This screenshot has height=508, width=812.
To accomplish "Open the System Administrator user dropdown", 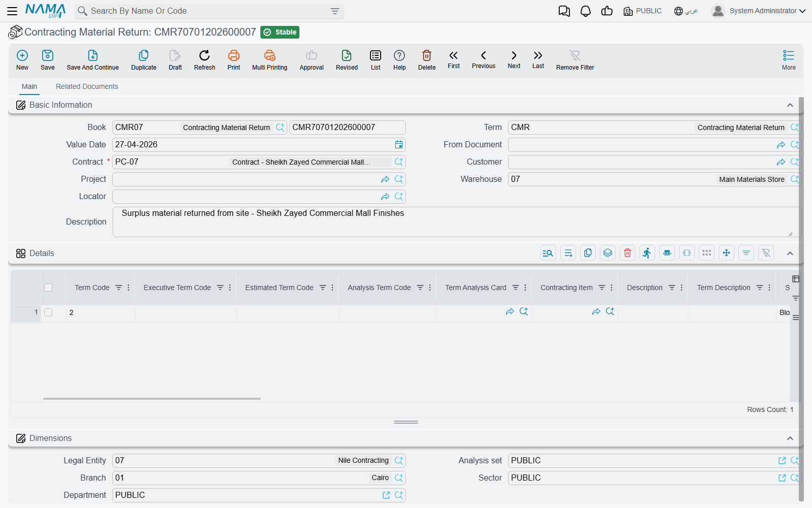I will pyautogui.click(x=759, y=11).
